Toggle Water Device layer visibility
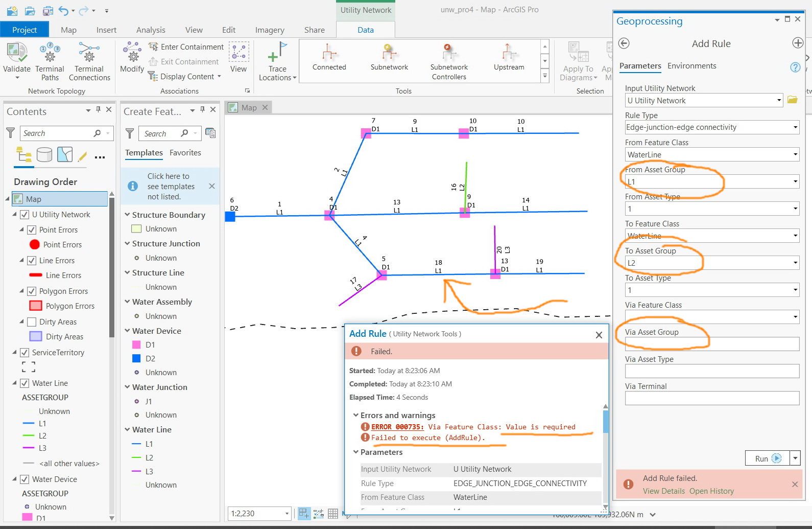Viewport: 812px width, 529px height. tap(25, 479)
